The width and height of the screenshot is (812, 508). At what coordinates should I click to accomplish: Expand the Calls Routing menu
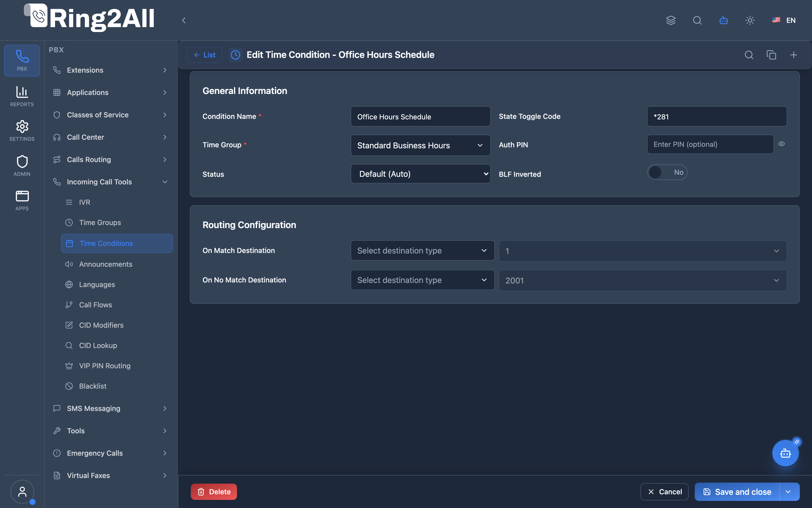pyautogui.click(x=110, y=159)
